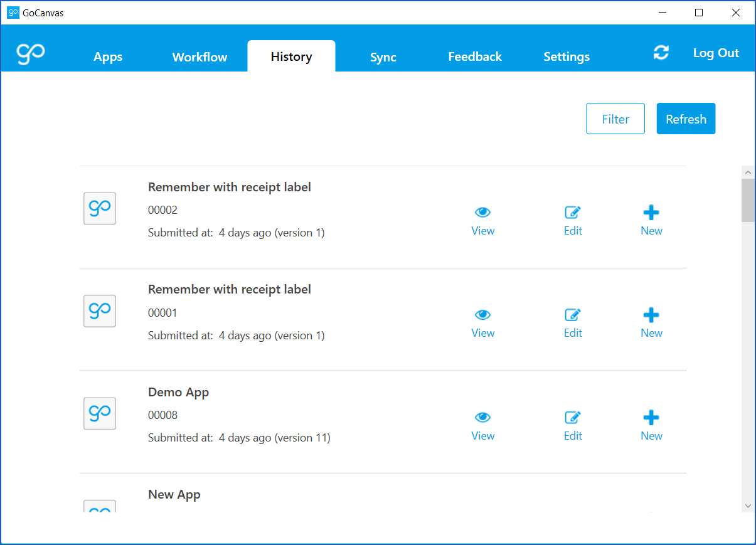This screenshot has height=545, width=756.
Task: Open the Workflow tab
Action: point(200,57)
